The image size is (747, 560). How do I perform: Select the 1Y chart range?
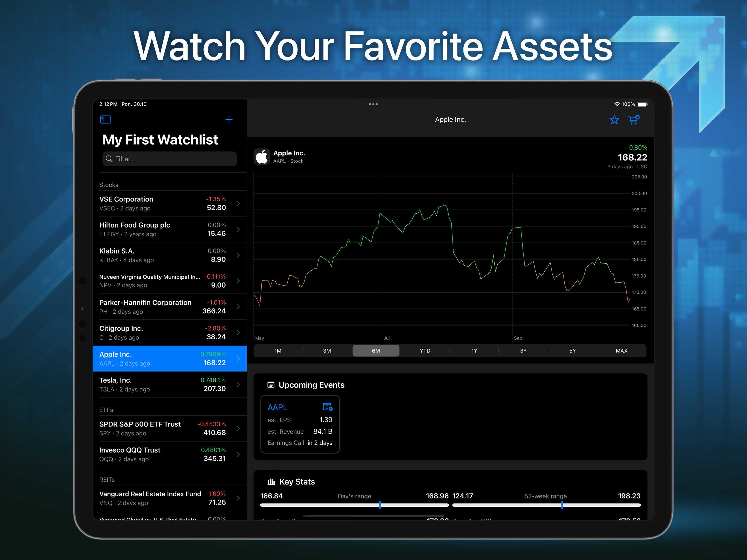click(x=474, y=351)
